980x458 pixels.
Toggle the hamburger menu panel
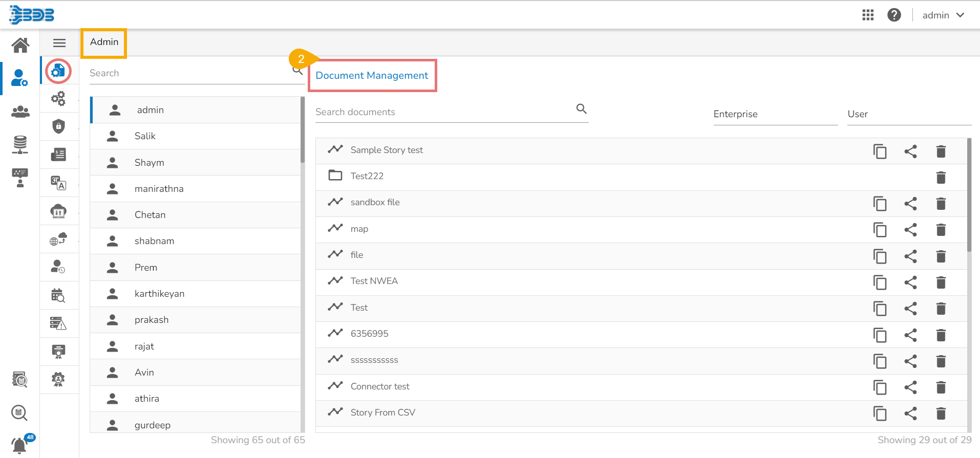[59, 43]
